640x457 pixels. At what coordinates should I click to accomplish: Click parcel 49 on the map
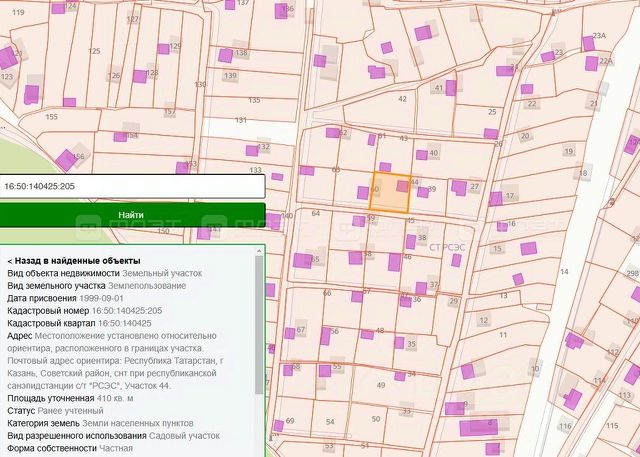[x=381, y=385]
